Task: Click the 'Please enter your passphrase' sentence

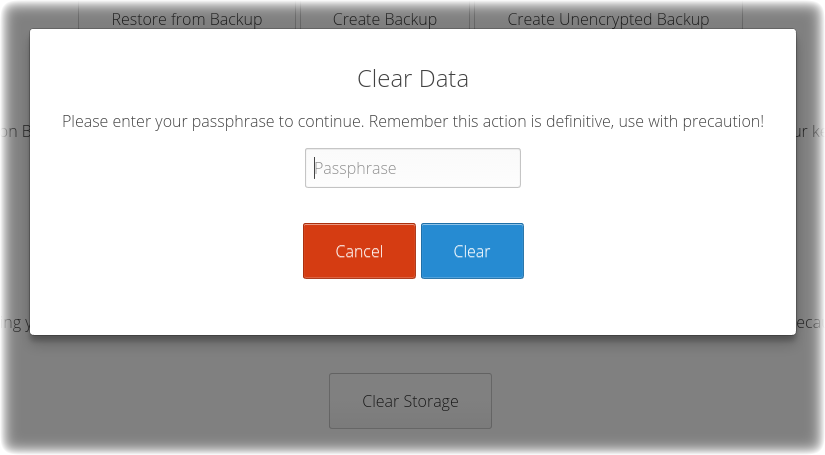Action: click(213, 122)
